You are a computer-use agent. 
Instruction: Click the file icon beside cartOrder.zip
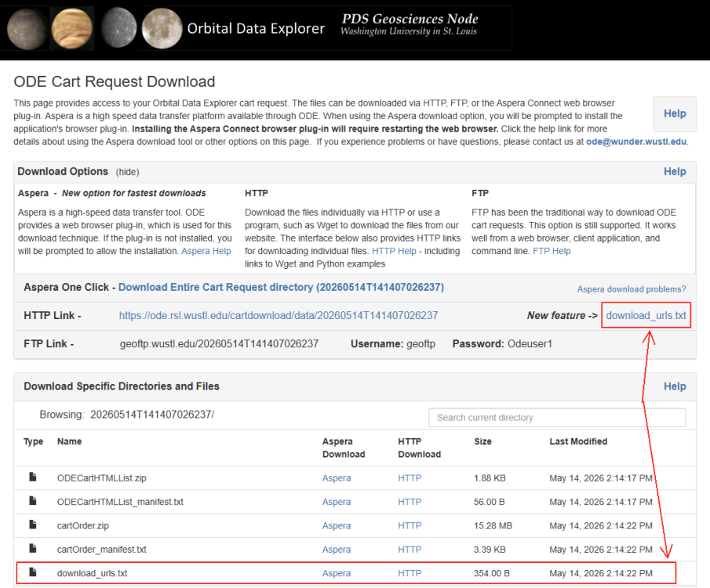[33, 524]
